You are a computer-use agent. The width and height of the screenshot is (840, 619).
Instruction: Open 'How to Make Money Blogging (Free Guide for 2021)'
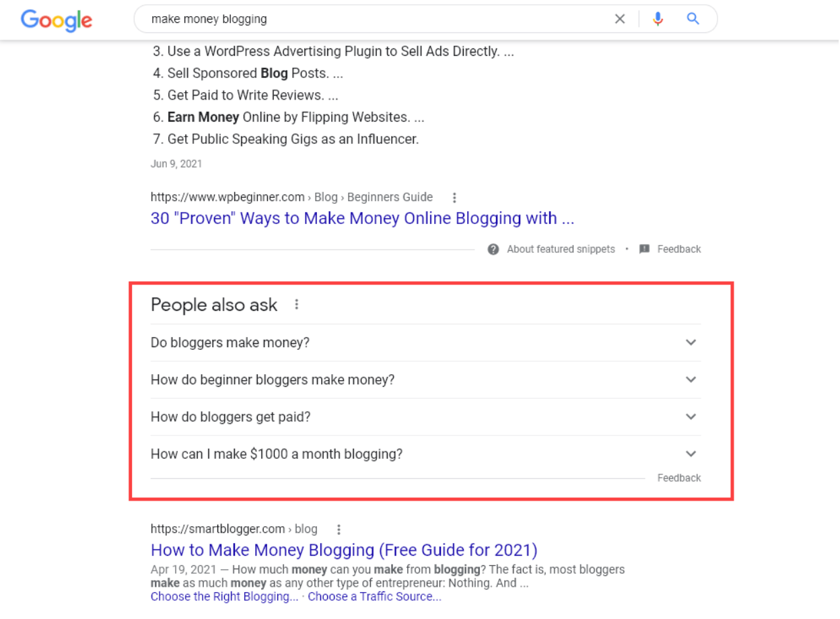(344, 550)
